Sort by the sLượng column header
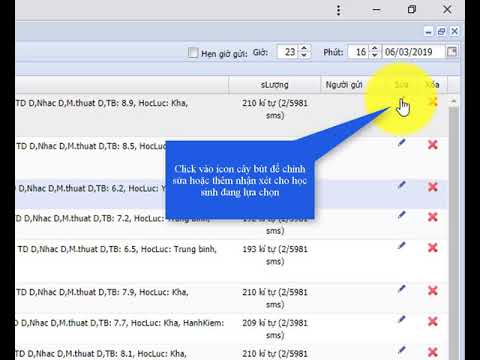Image resolution: width=480 pixels, height=360 pixels. [x=274, y=85]
